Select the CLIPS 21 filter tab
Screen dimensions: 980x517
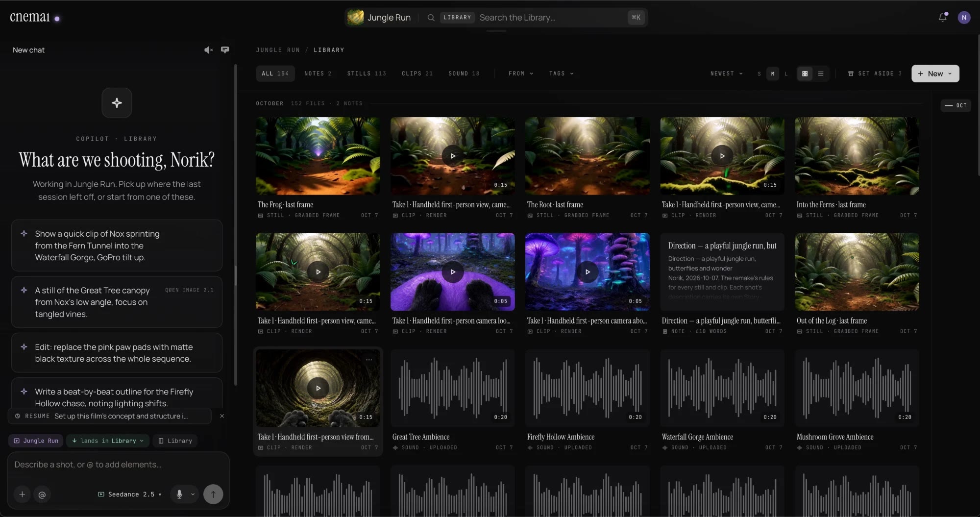[417, 74]
